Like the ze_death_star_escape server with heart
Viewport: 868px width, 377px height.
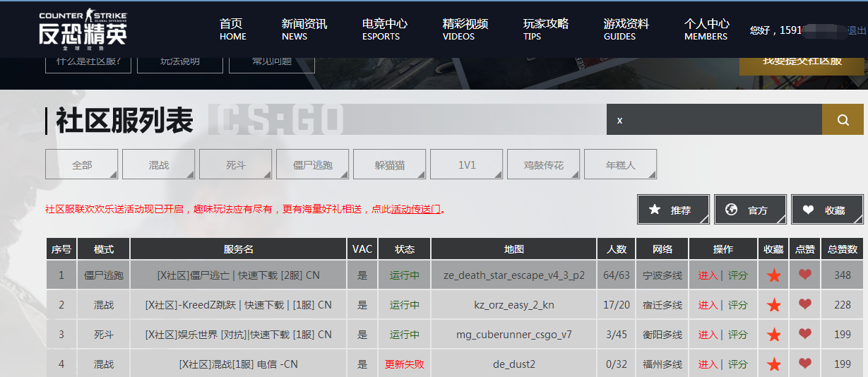pos(804,275)
